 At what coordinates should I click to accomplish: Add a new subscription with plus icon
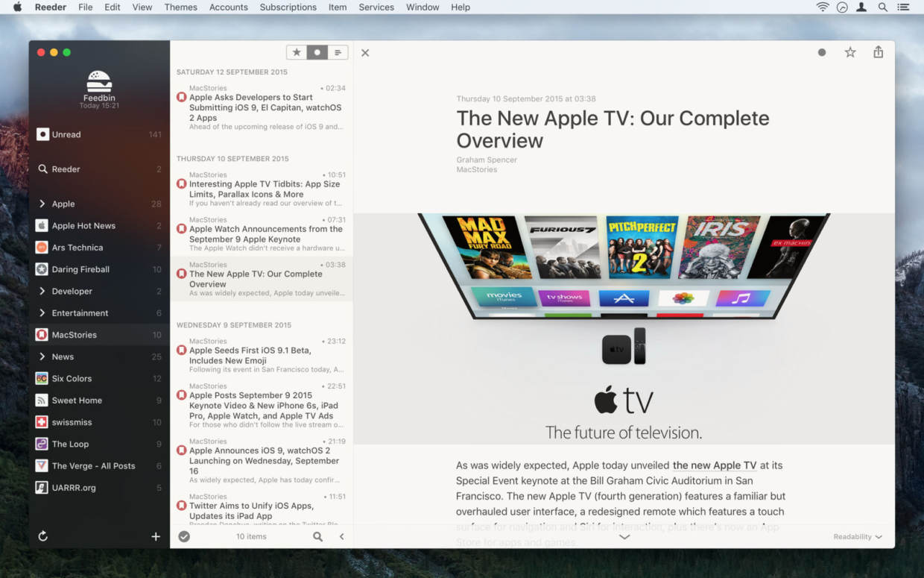pyautogui.click(x=156, y=536)
